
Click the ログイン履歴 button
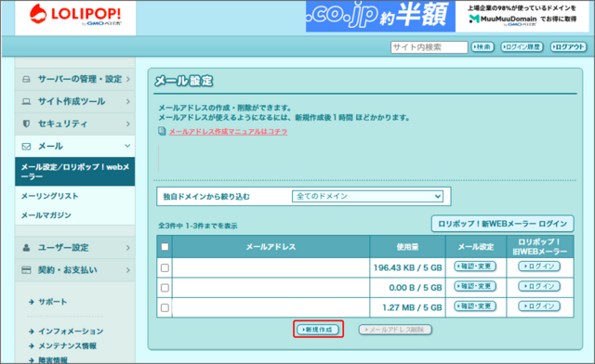point(522,47)
